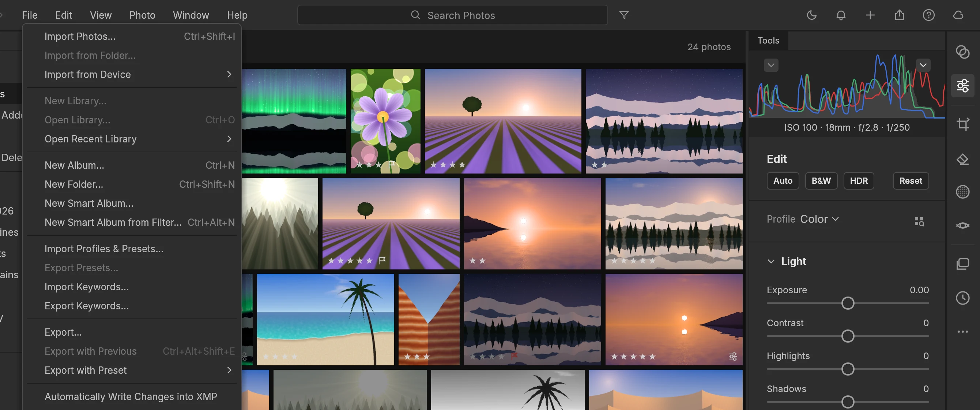Click the B&W button
The width and height of the screenshot is (980, 410).
(821, 181)
